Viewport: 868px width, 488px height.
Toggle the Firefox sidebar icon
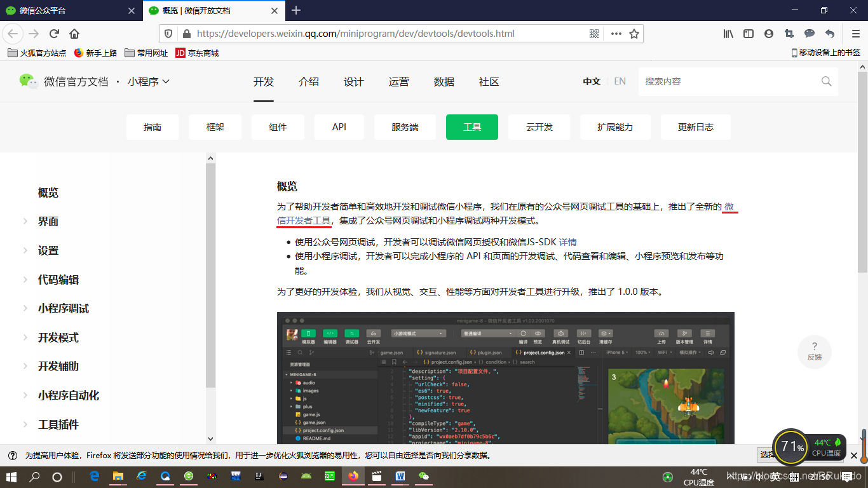click(x=749, y=33)
